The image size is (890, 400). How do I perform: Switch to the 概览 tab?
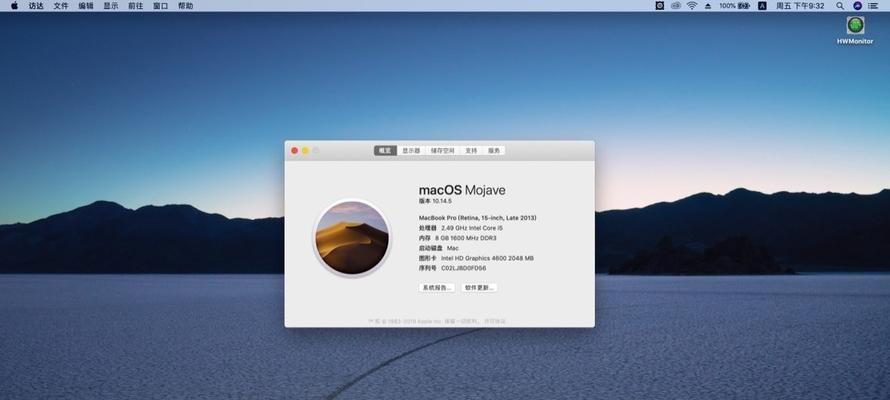tap(385, 150)
